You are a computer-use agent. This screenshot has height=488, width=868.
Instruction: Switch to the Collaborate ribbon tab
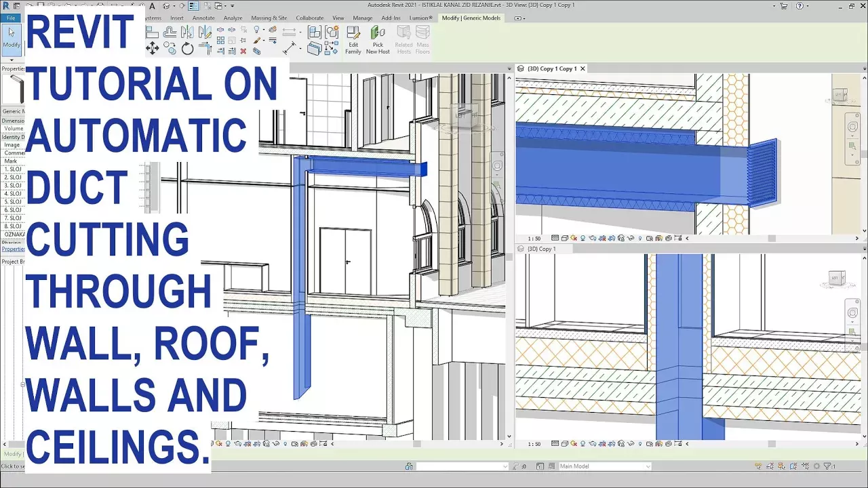pos(309,18)
